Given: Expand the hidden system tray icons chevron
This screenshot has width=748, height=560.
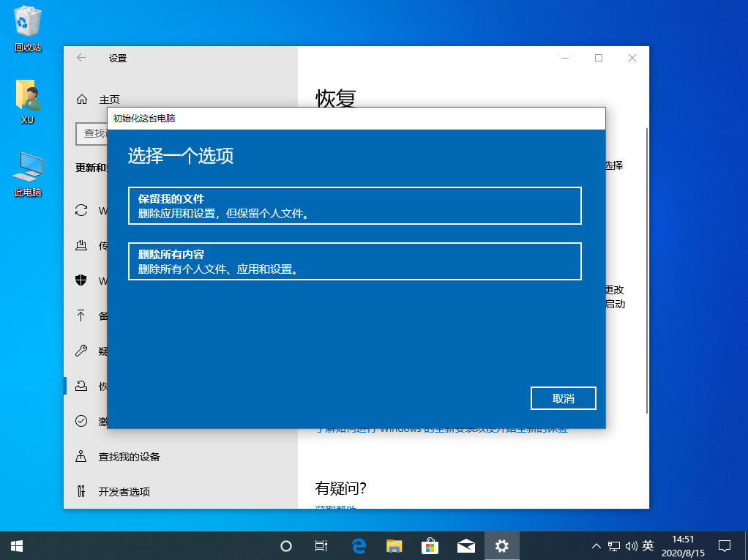Looking at the screenshot, I should 596,546.
